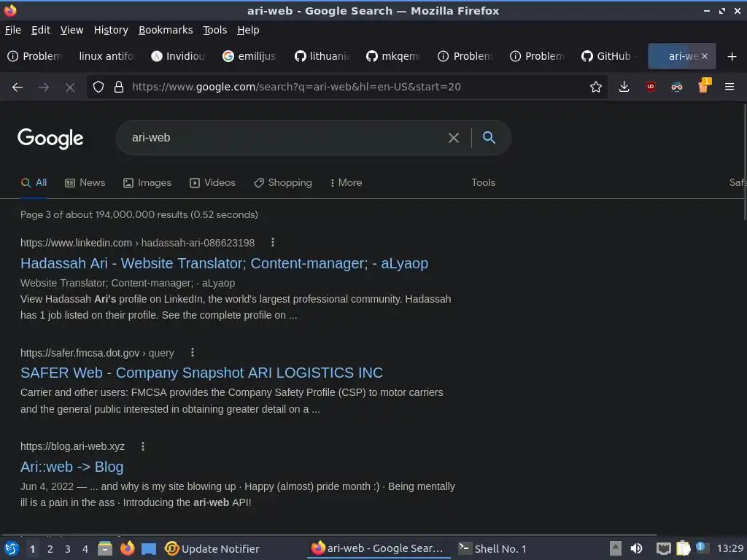Switch to Shell No. 1 taskbar window

coord(492,548)
